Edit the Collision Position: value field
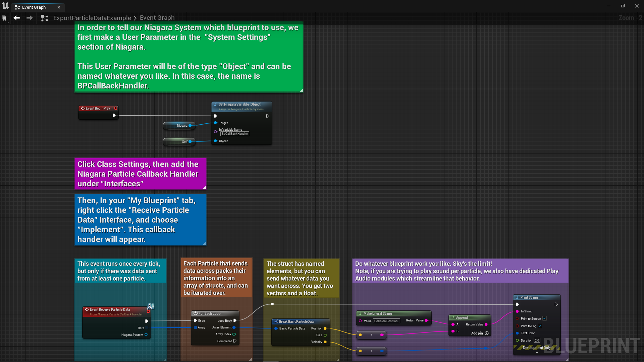 386,321
